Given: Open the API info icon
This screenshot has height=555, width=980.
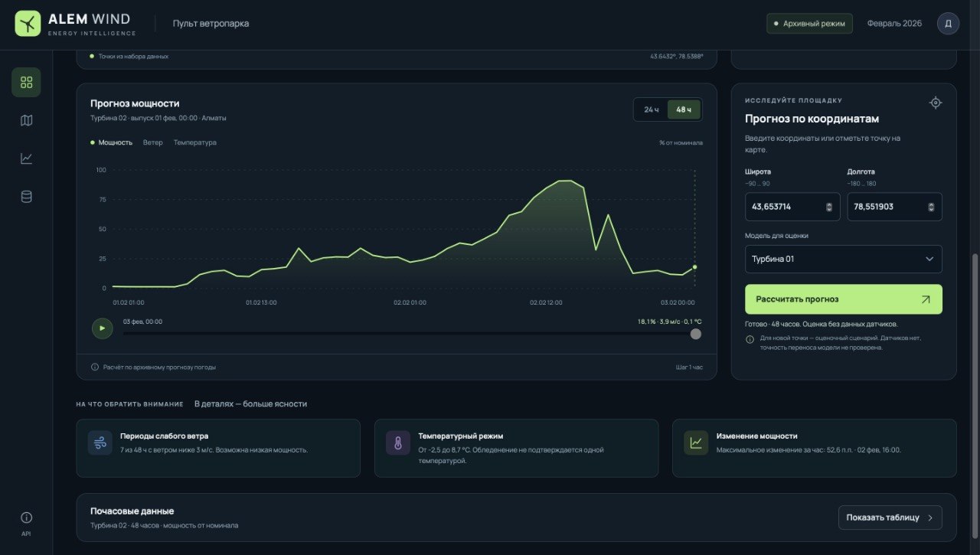Looking at the screenshot, I should [x=26, y=517].
